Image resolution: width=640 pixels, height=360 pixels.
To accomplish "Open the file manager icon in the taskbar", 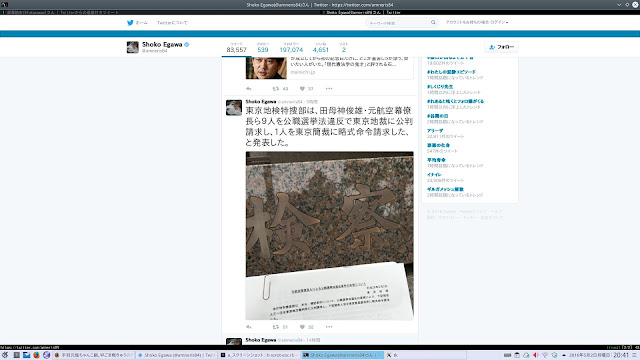I will 27,355.
